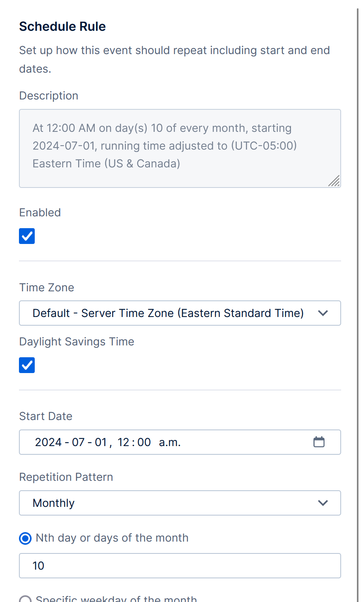Click the Schedule Rule heading
This screenshot has width=364, height=602.
point(62,26)
